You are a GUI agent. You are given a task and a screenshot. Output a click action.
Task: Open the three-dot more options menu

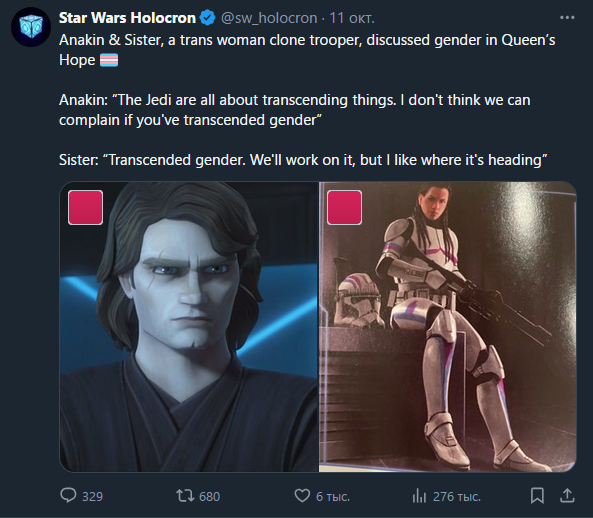[567, 18]
